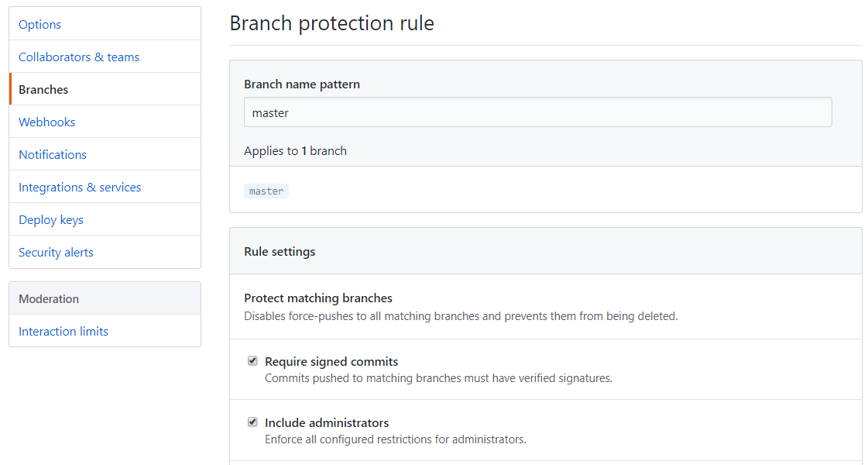
Task: Uncheck the Require signed commits checkbox
Action: (252, 361)
